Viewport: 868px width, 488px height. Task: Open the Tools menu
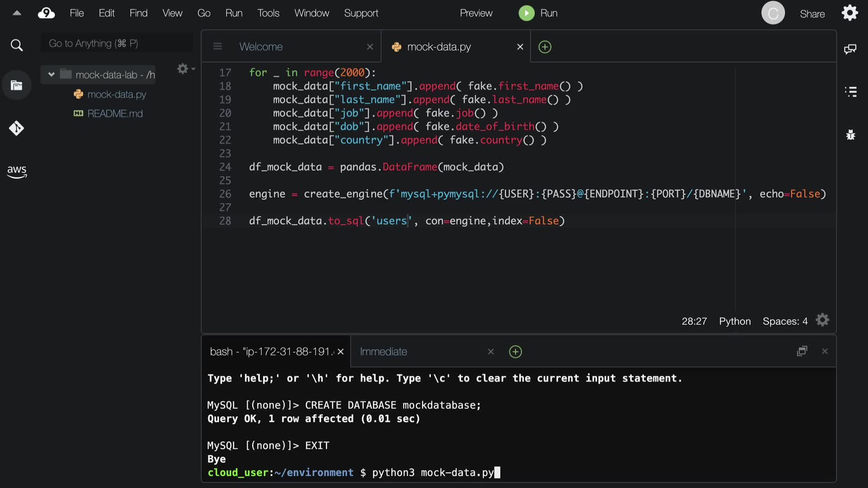pos(268,13)
